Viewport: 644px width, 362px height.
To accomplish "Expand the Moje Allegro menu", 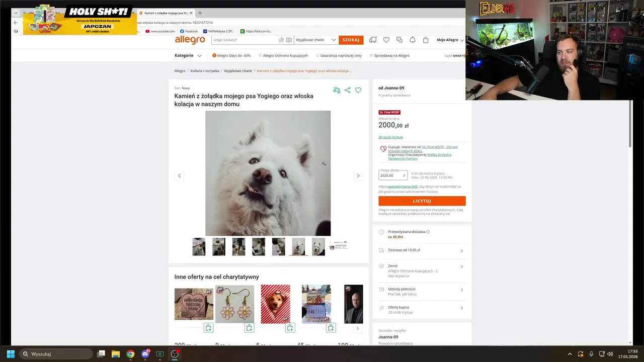I will (x=450, y=40).
